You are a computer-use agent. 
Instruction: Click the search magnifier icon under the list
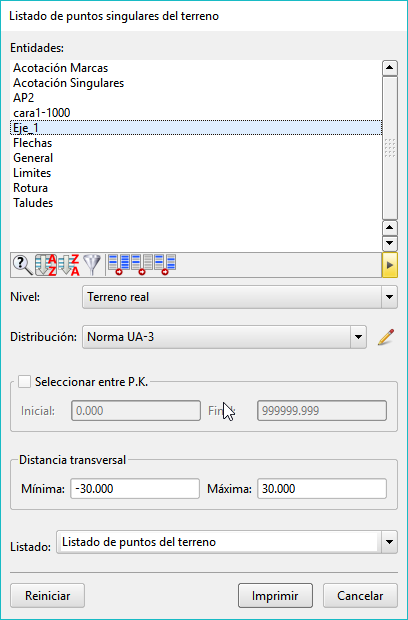(23, 265)
